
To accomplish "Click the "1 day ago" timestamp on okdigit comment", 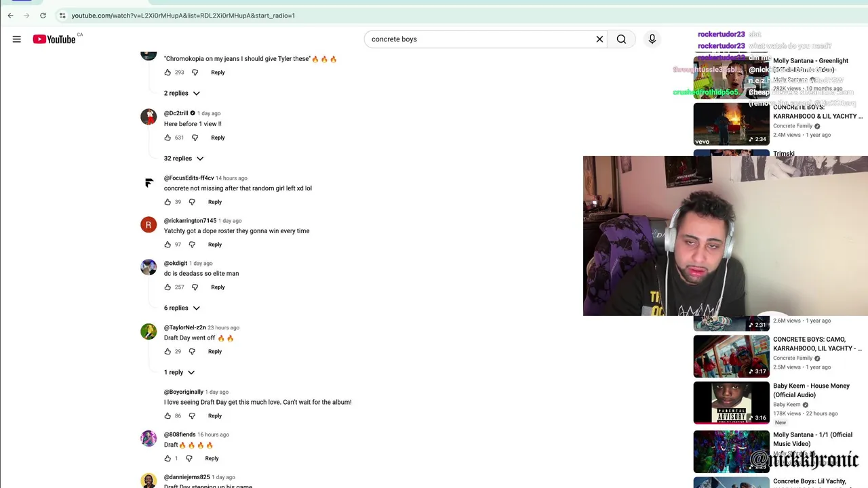I will pyautogui.click(x=201, y=264).
